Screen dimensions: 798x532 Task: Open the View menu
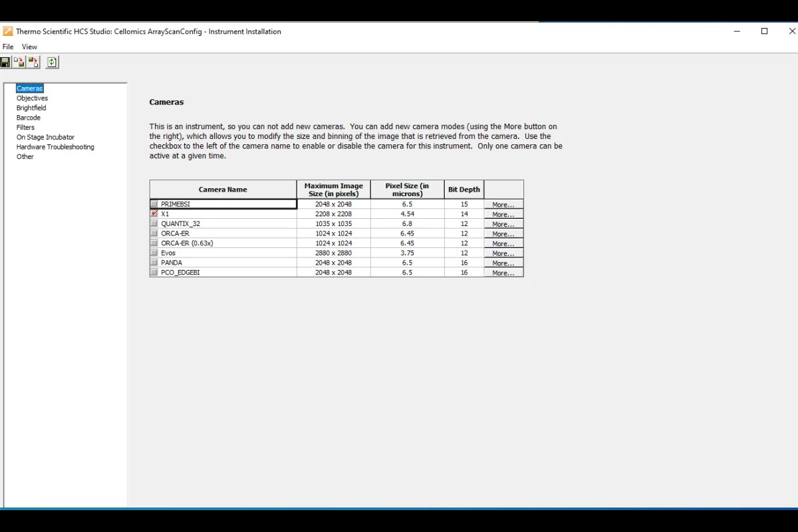(29, 47)
